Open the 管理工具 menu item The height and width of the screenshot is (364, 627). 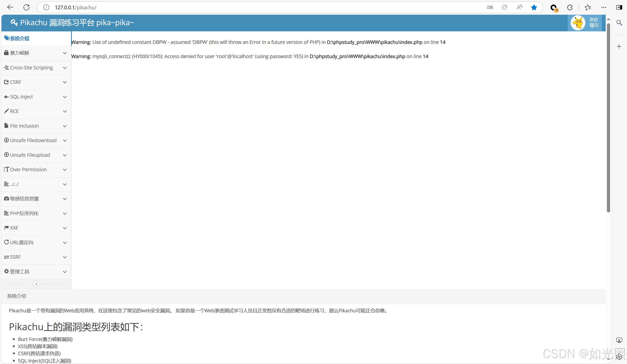(x=19, y=271)
